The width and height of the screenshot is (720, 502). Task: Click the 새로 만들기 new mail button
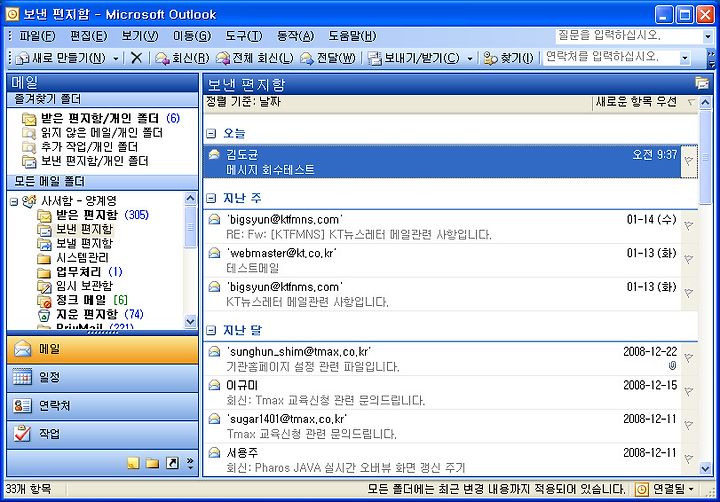click(60, 58)
